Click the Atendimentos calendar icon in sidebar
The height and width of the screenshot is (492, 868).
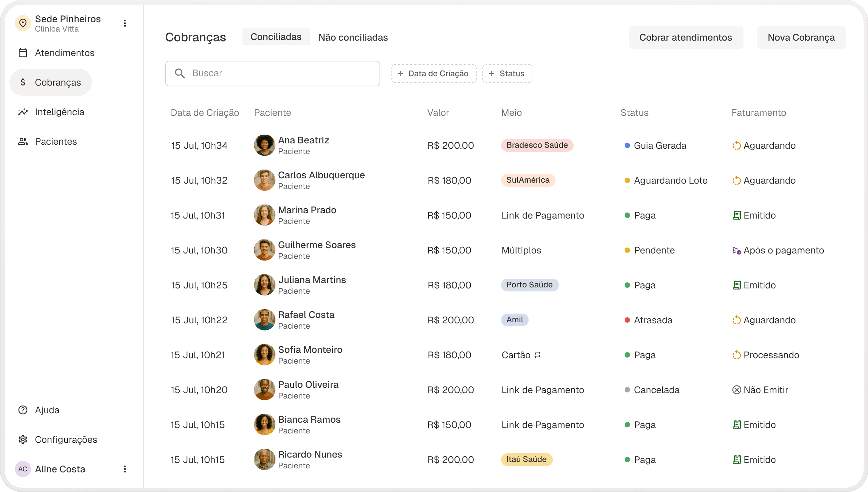pyautogui.click(x=23, y=53)
